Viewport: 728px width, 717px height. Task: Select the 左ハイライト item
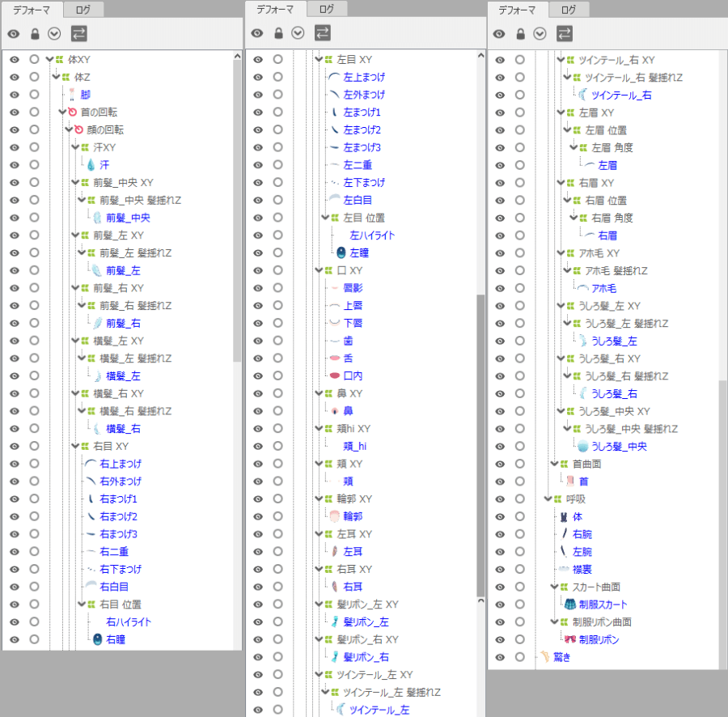tap(372, 235)
